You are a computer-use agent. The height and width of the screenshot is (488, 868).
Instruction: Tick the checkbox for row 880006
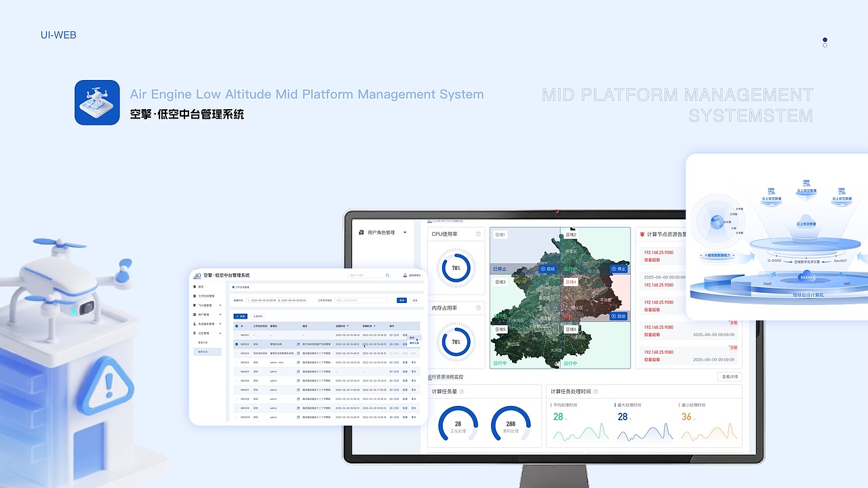(x=237, y=381)
